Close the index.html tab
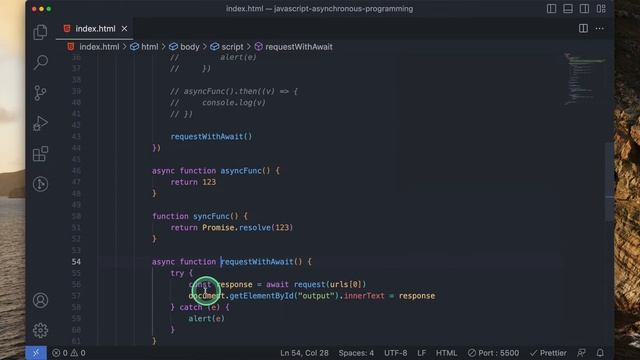This screenshot has width=640, height=360. click(124, 29)
